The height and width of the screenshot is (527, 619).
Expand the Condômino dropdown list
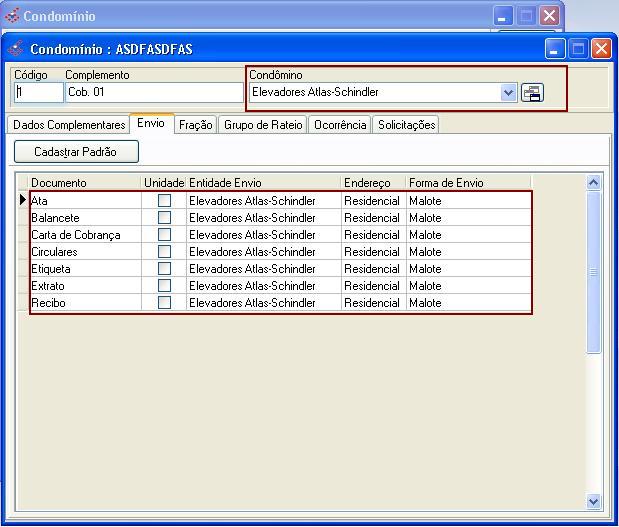point(508,93)
